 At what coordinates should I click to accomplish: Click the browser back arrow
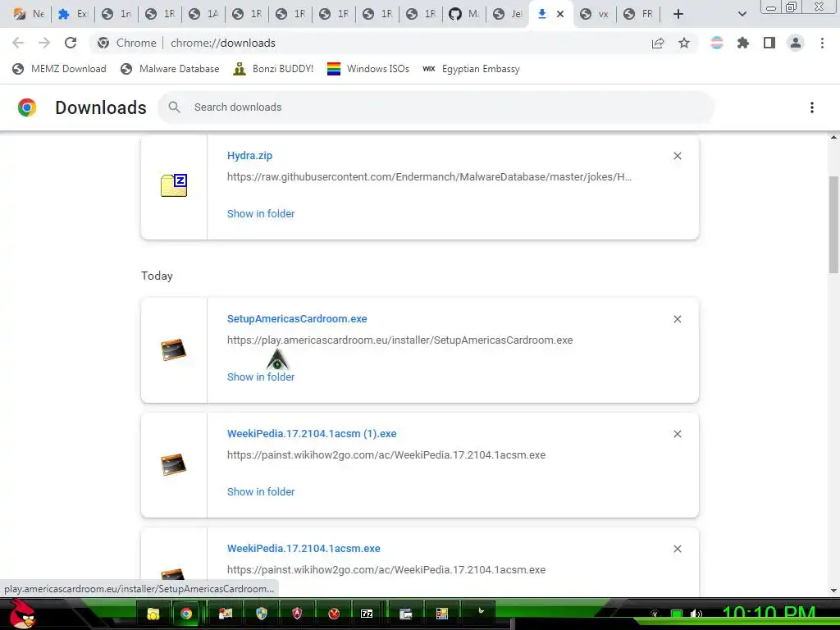[x=18, y=43]
